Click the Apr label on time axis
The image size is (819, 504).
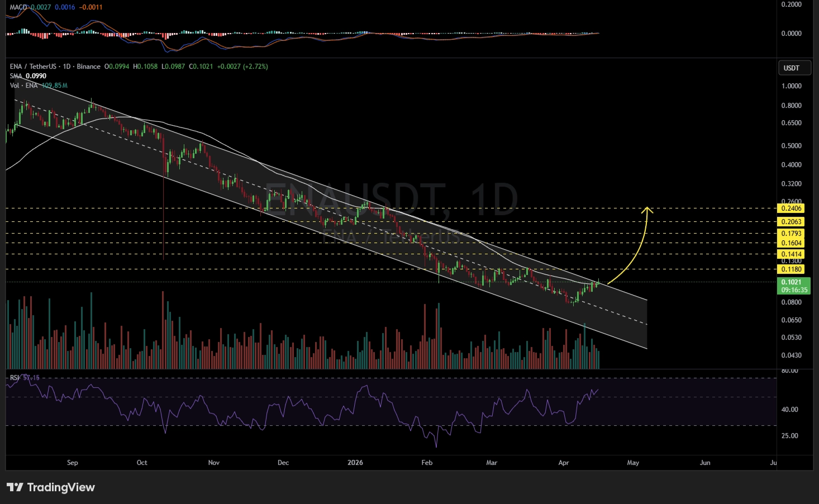tap(564, 463)
